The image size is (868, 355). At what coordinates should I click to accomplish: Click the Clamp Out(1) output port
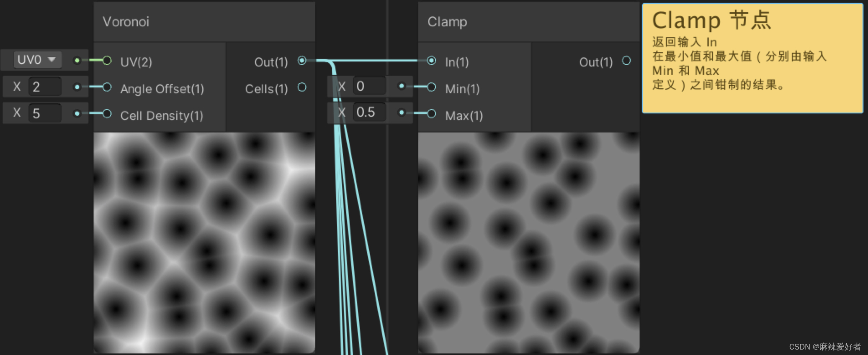(626, 61)
